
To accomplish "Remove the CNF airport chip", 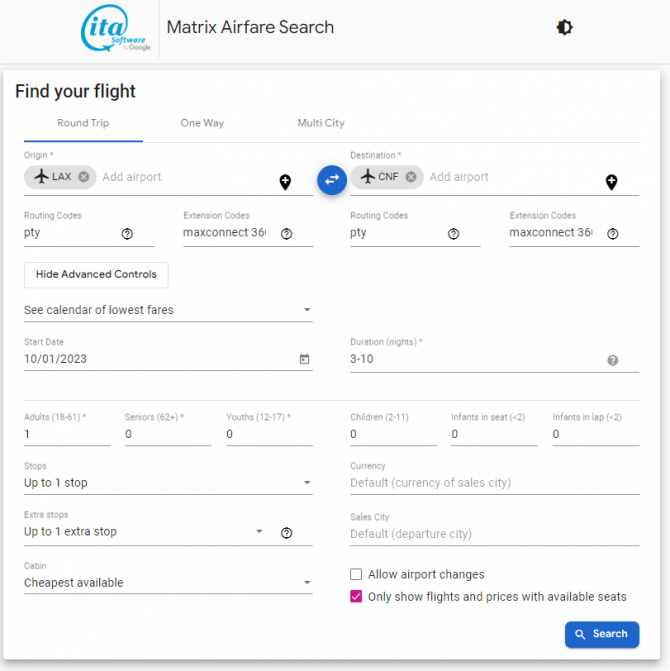I will [411, 177].
